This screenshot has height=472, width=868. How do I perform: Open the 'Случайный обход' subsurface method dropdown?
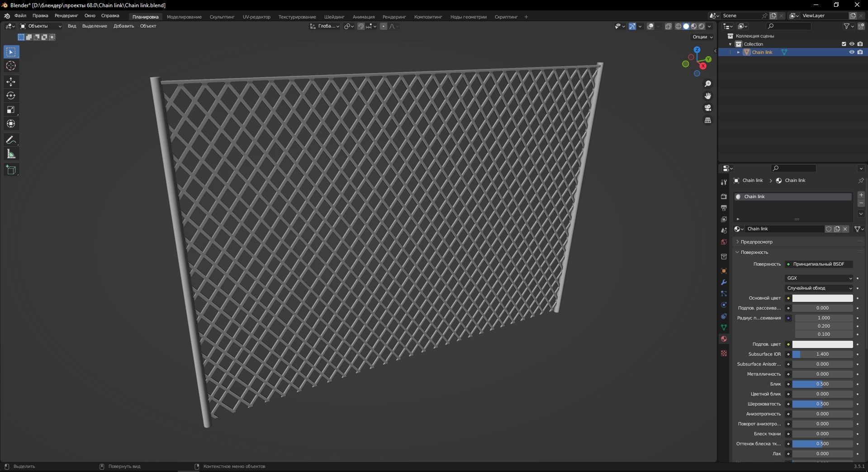click(x=819, y=288)
